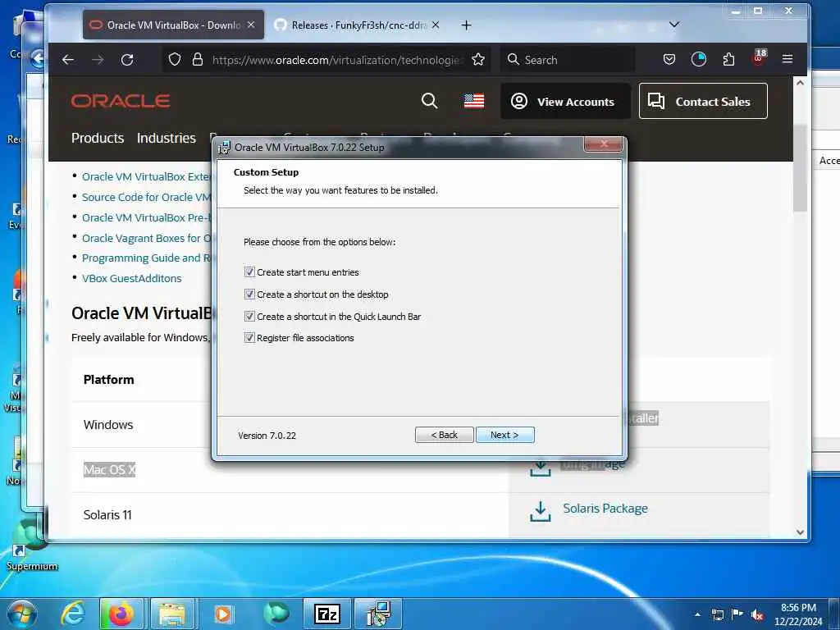Viewport: 840px width, 630px height.
Task: Toggle Register file associations checkbox
Action: click(249, 337)
